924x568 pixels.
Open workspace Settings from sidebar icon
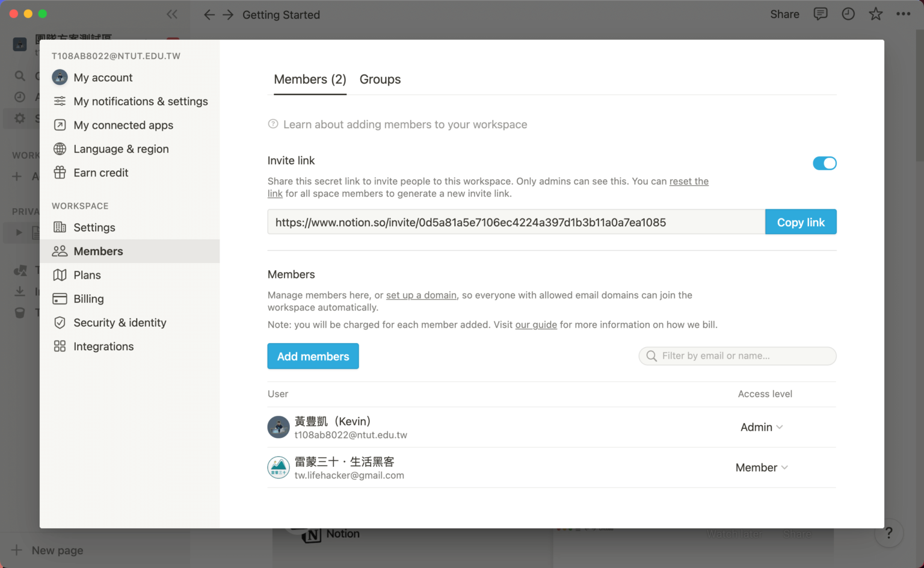pos(60,227)
